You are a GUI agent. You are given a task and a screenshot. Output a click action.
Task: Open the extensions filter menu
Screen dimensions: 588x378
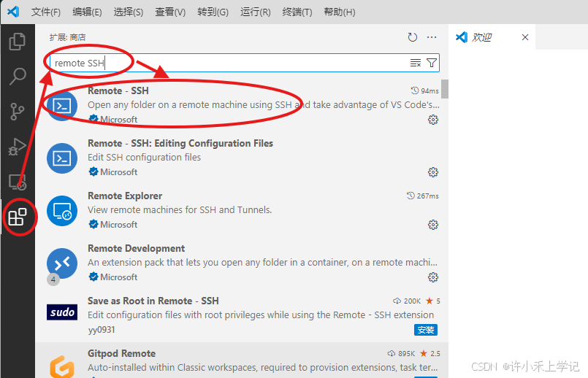[x=432, y=63]
